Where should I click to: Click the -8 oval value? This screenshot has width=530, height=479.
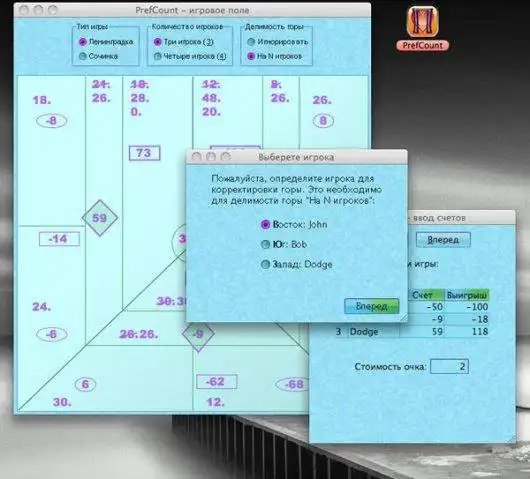click(x=52, y=121)
